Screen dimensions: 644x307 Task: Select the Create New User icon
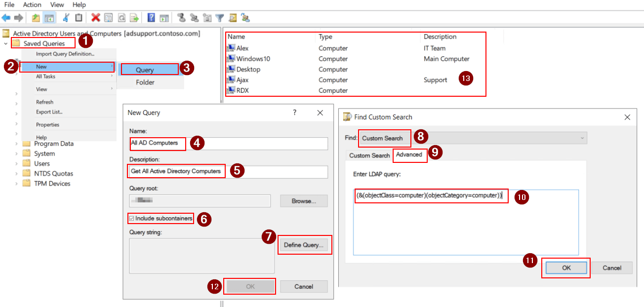pyautogui.click(x=181, y=18)
